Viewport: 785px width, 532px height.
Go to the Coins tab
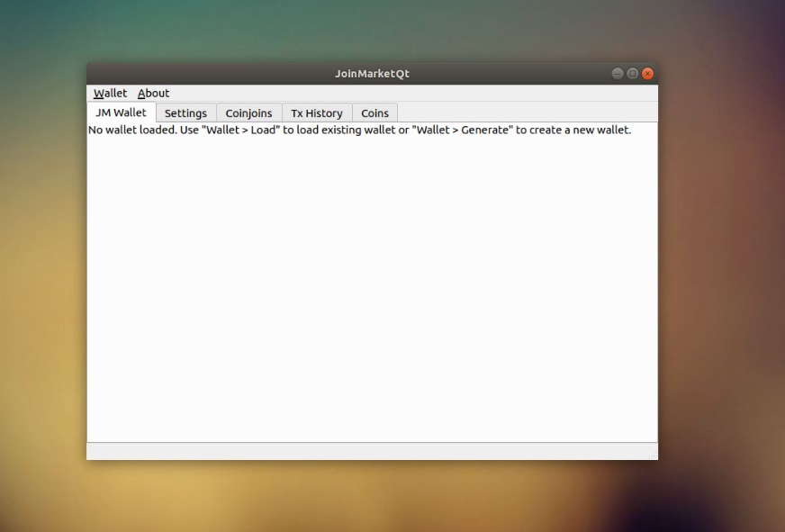[375, 113]
